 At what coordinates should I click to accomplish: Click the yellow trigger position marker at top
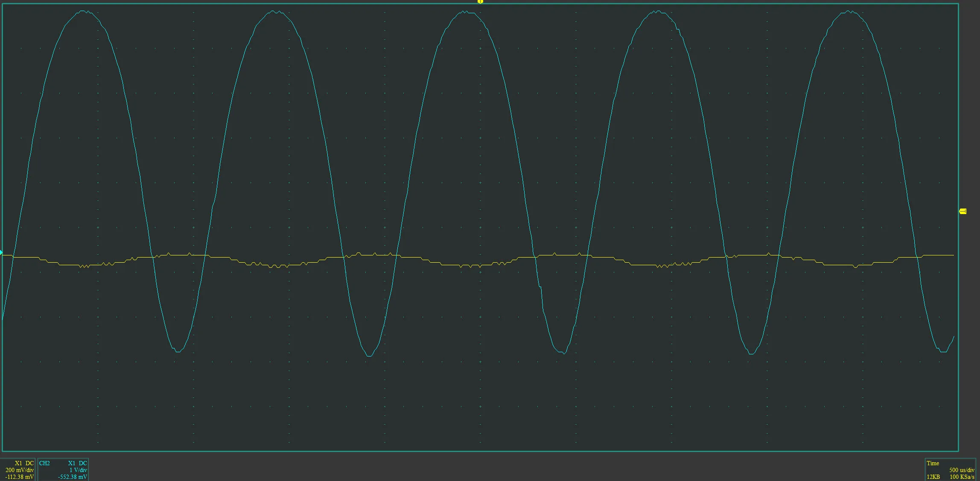coord(480,2)
